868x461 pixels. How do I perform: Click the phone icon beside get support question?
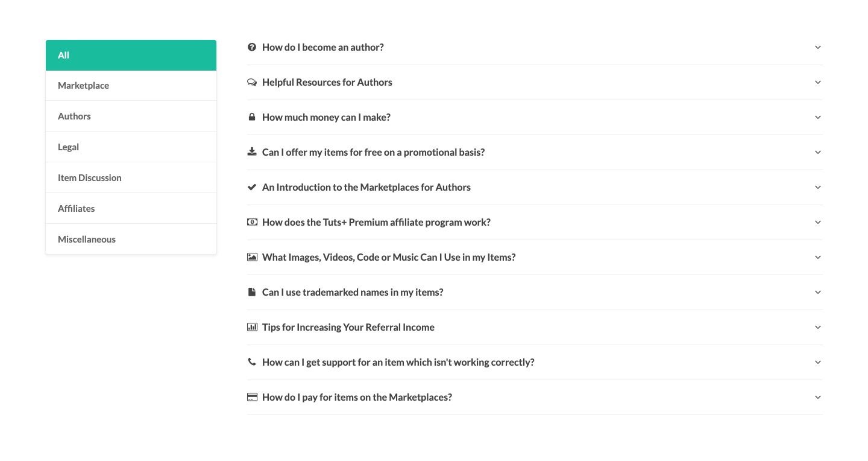tap(252, 362)
